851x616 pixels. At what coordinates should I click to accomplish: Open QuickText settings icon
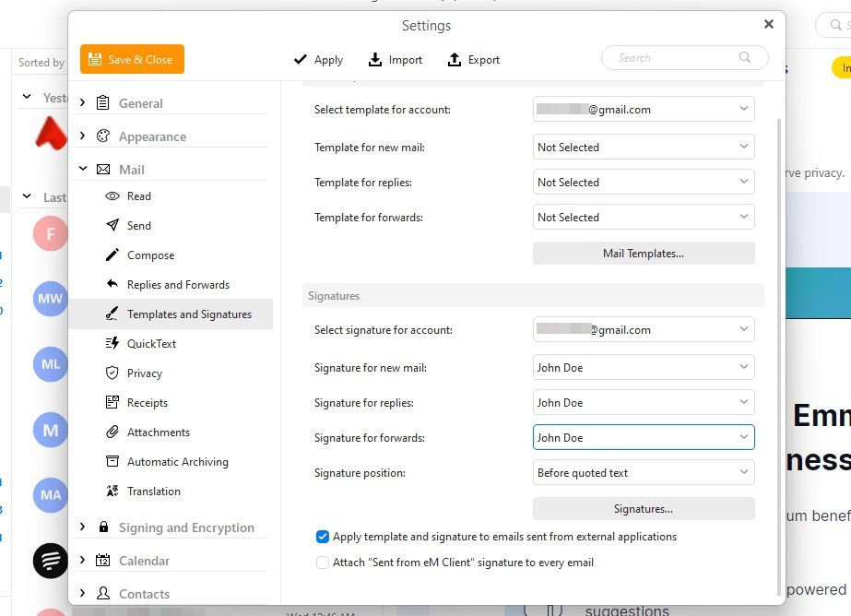pyautogui.click(x=111, y=343)
